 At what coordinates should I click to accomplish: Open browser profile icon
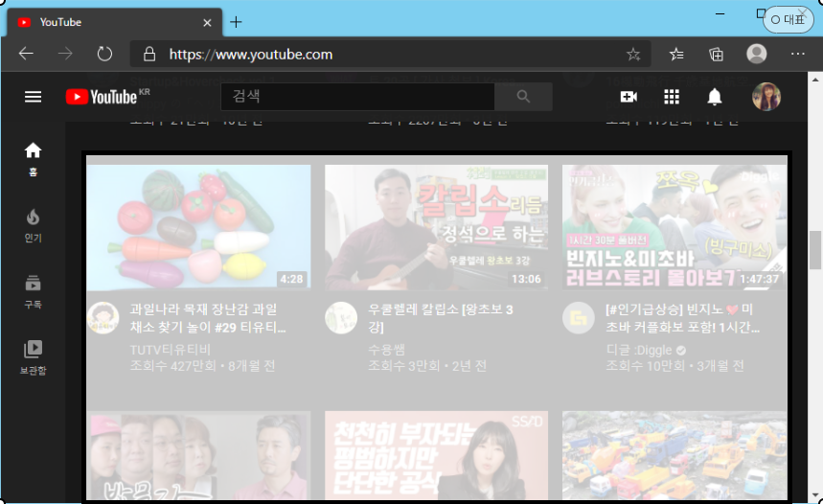[756, 54]
